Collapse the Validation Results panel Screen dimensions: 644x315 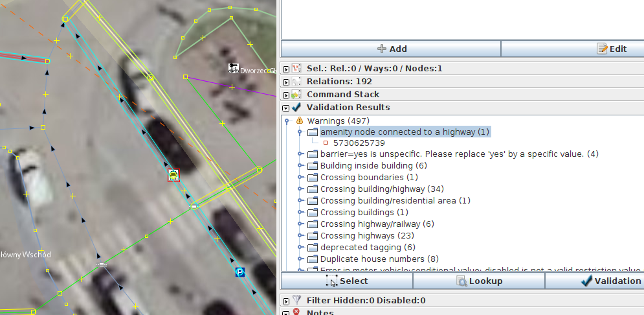286,108
